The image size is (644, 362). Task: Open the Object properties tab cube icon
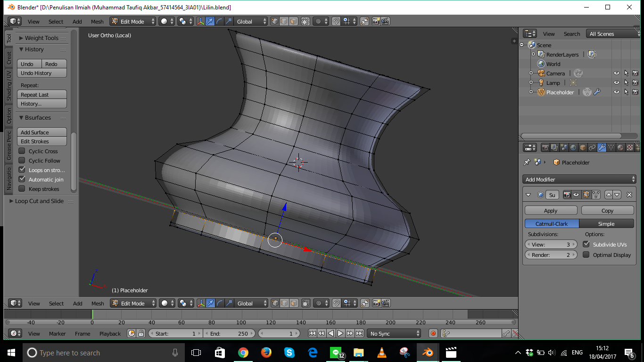point(583,148)
